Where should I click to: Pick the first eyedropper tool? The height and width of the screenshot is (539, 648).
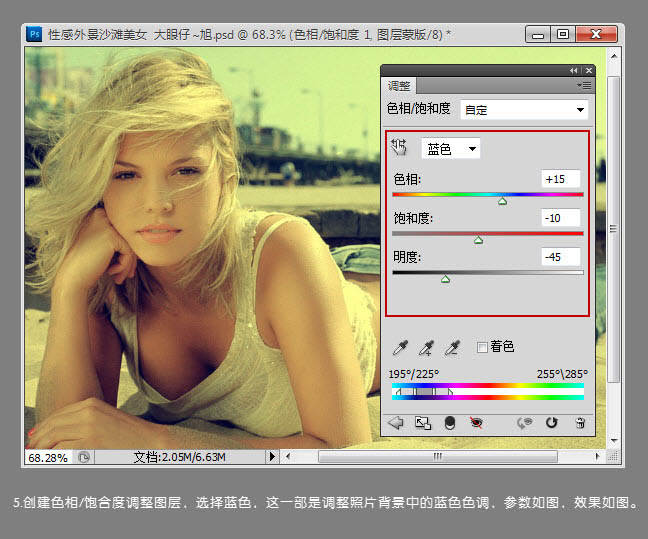coord(401,347)
